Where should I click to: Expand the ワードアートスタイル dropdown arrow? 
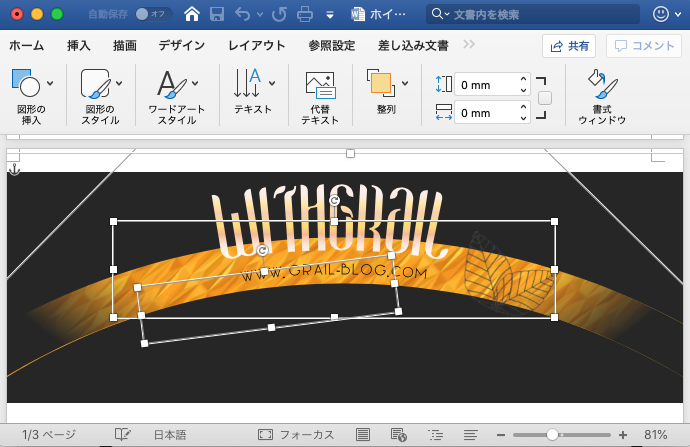click(x=195, y=83)
